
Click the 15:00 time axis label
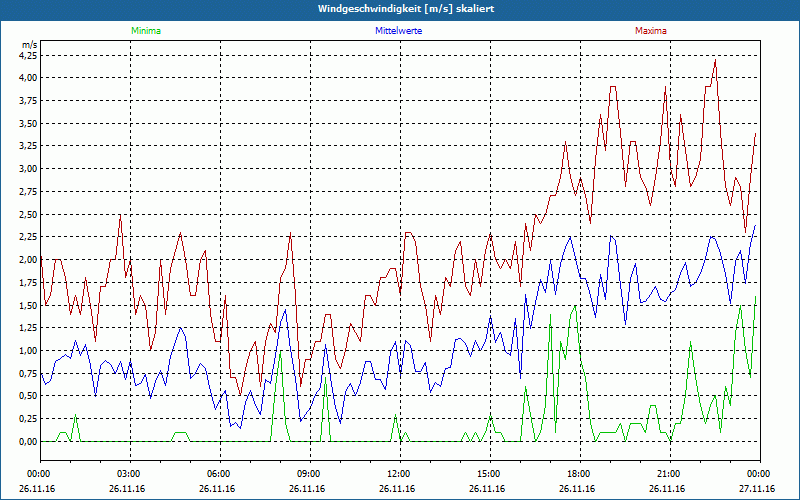(490, 474)
